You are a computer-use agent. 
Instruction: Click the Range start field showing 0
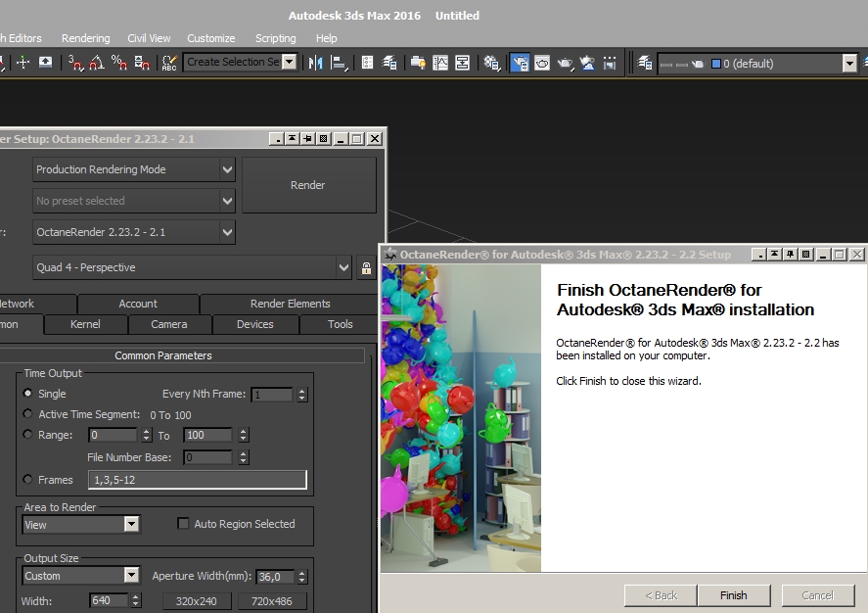113,435
